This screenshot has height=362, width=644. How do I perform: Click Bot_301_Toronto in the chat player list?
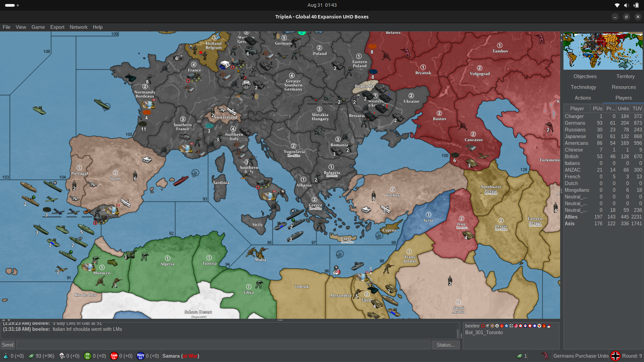(x=484, y=333)
